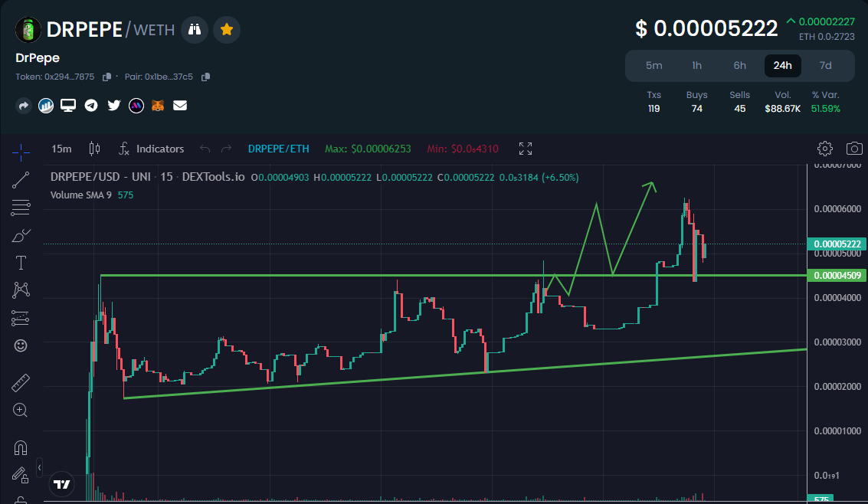
Task: Toggle DrPepe as a favorite with the star
Action: (227, 29)
